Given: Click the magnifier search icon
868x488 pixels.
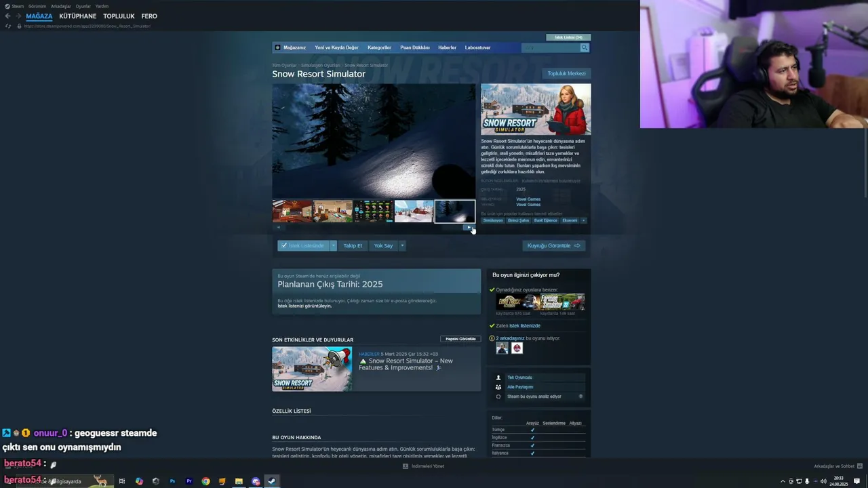Looking at the screenshot, I should point(585,47).
